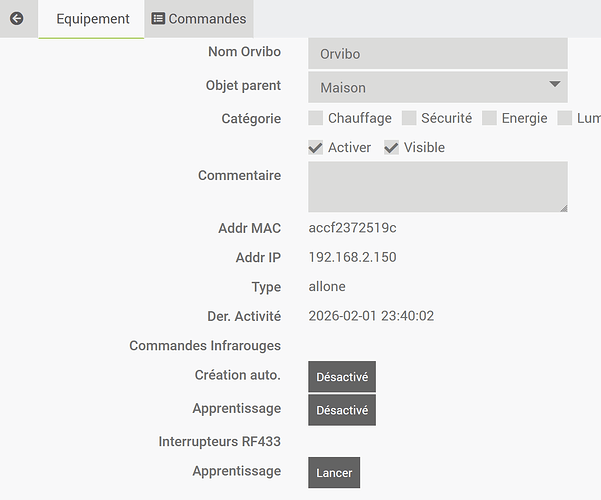Viewport: 601px width, 500px height.
Task: Toggle the Création auto. Désactivé button
Action: tap(342, 377)
